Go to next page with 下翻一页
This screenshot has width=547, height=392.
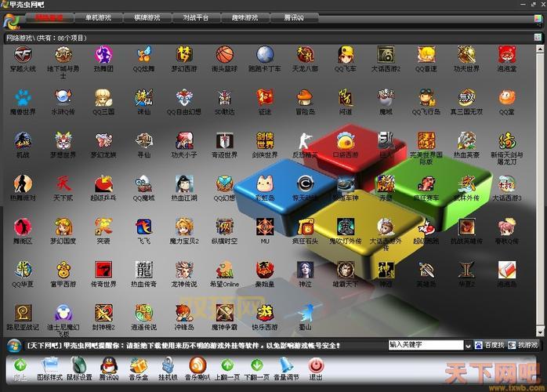pos(256,365)
